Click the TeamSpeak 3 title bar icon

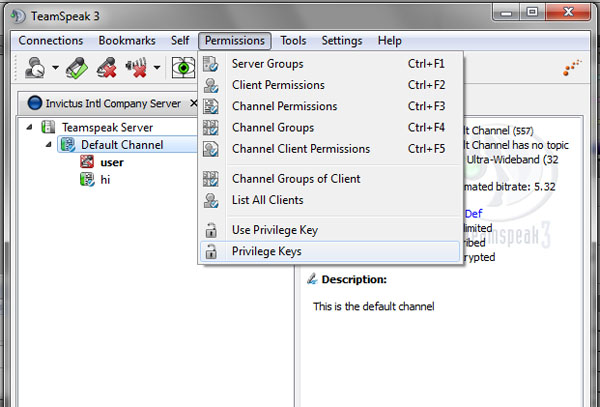pyautogui.click(x=18, y=16)
